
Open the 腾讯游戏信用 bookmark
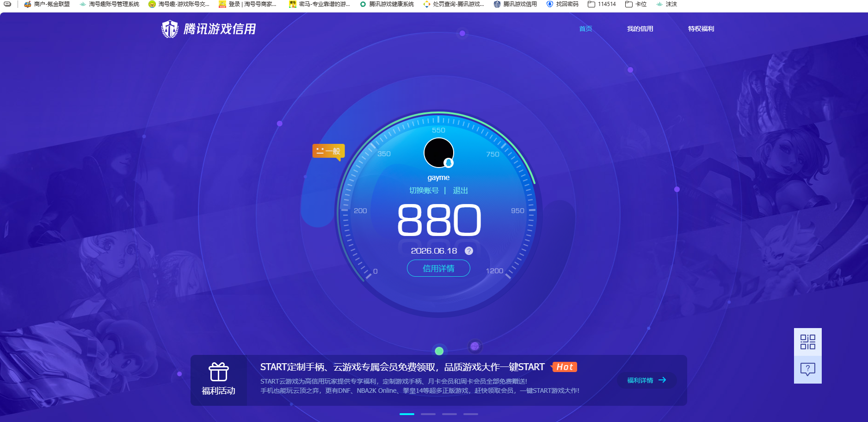[x=515, y=4]
